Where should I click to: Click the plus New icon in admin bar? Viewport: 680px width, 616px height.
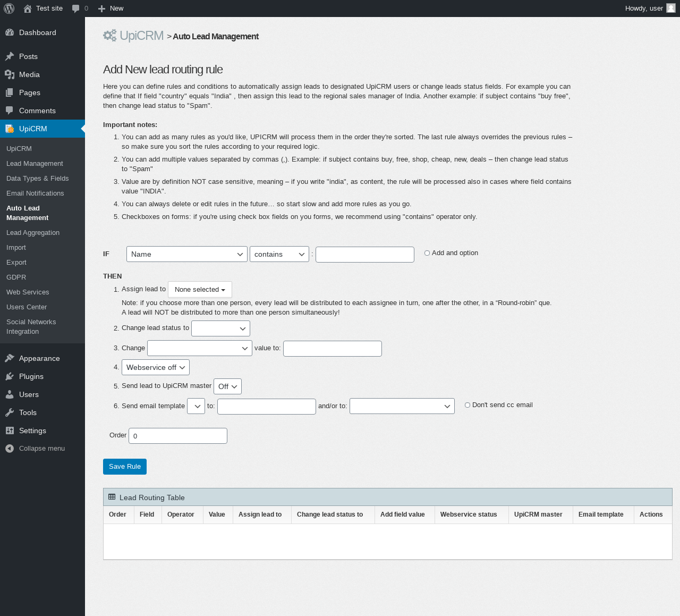point(102,9)
